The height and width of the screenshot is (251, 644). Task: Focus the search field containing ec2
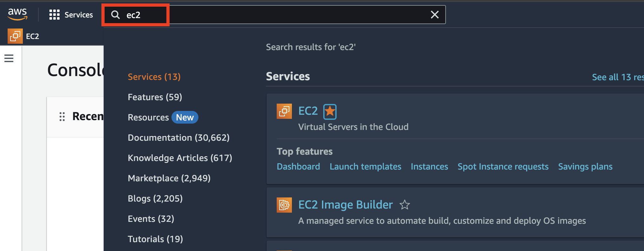tap(274, 15)
